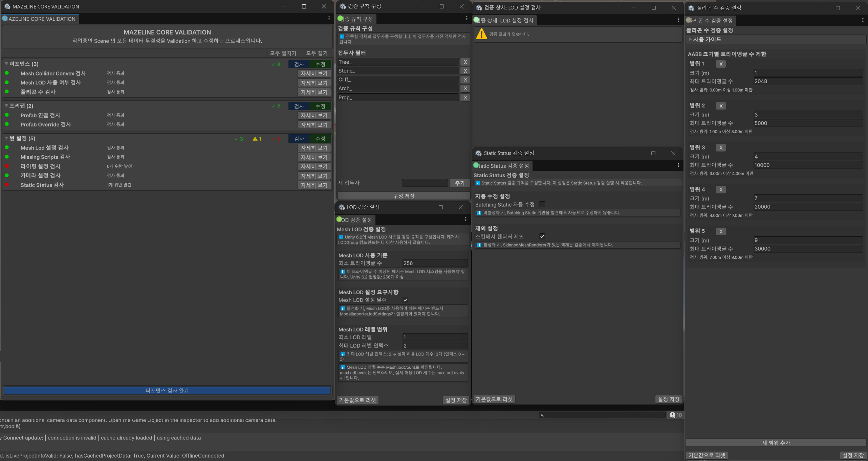Open three-dot menu in Static Status 검증 설정 panel
The width and height of the screenshot is (868, 461).
coord(678,165)
